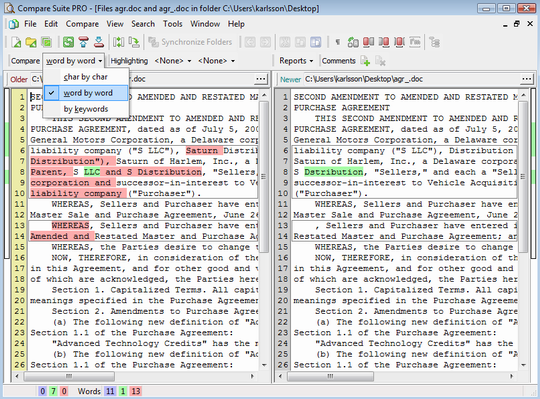
Task: Click the Older panel vertical scrollbar thumb
Action: (264, 176)
